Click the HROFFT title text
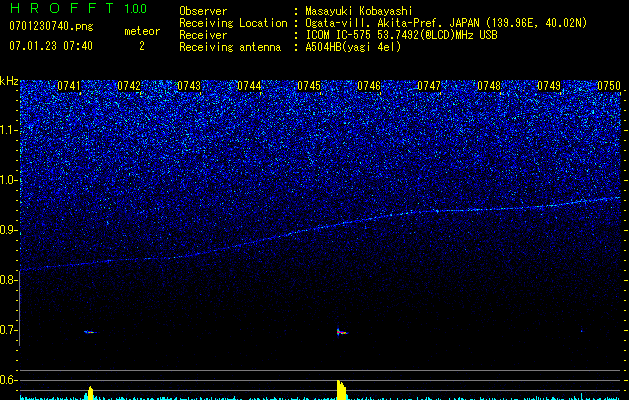This screenshot has height=400, width=629. pos(62,8)
